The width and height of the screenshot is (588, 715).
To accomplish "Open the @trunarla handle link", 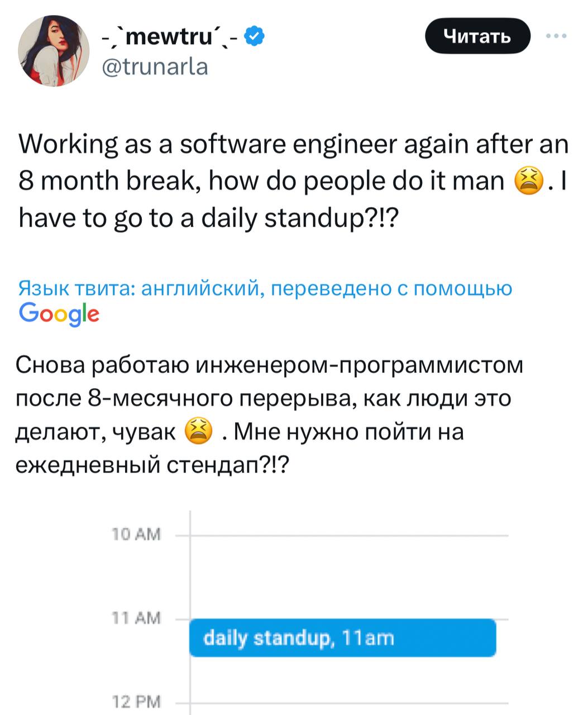I will tap(154, 67).
